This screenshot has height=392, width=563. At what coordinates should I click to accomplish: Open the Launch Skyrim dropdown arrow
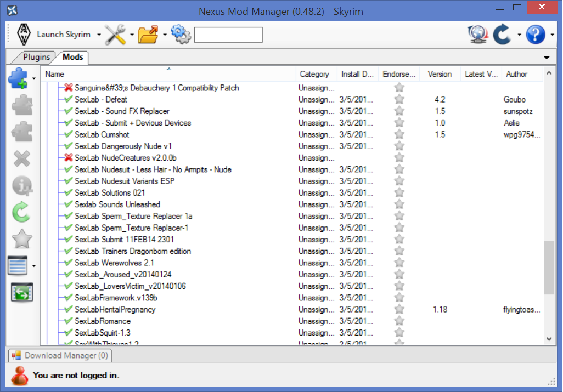(x=99, y=35)
